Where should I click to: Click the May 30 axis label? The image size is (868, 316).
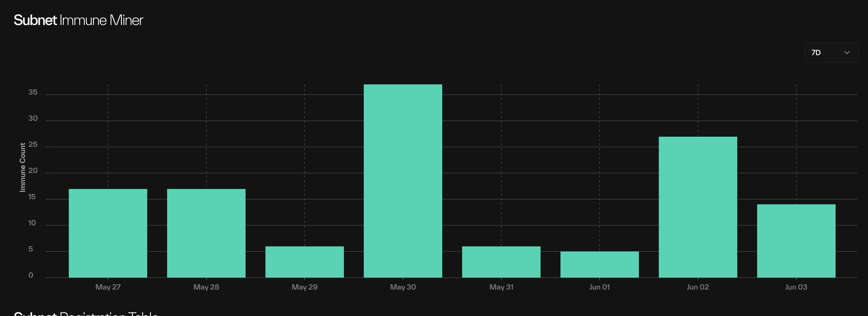pos(403,287)
